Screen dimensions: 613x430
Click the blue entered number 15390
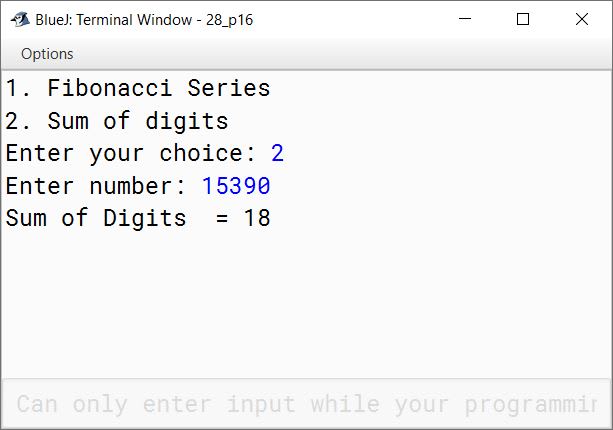(236, 186)
